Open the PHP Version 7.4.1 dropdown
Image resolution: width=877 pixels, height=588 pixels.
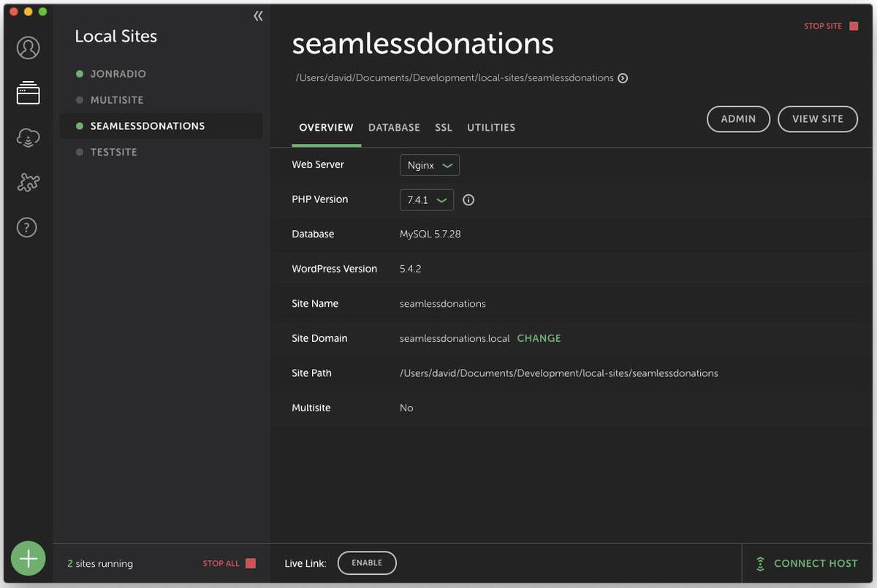coord(427,199)
